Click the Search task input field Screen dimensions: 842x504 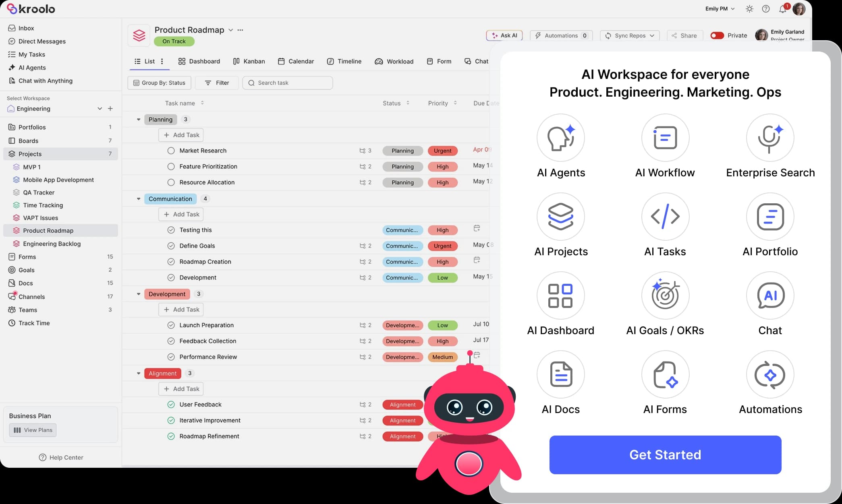click(288, 83)
